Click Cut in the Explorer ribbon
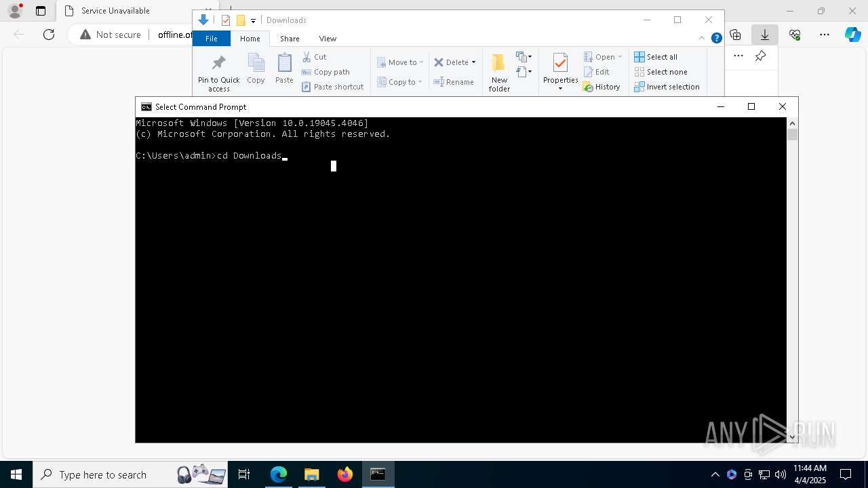Viewport: 868px width, 488px height. 314,57
